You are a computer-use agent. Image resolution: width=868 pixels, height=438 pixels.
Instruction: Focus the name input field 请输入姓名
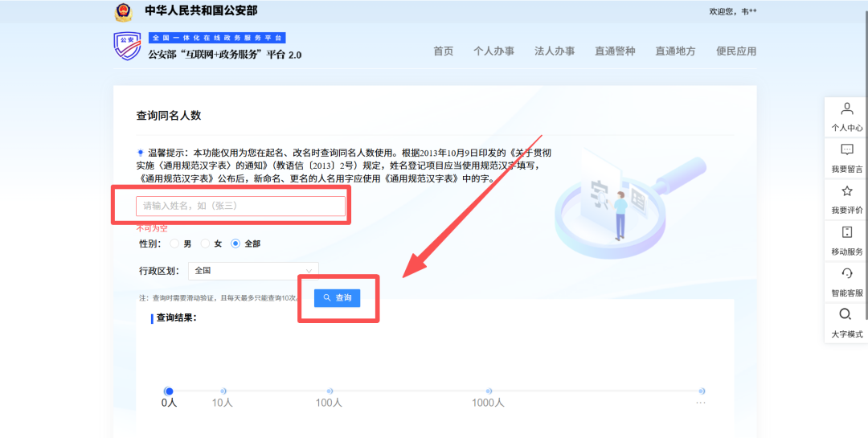point(241,206)
